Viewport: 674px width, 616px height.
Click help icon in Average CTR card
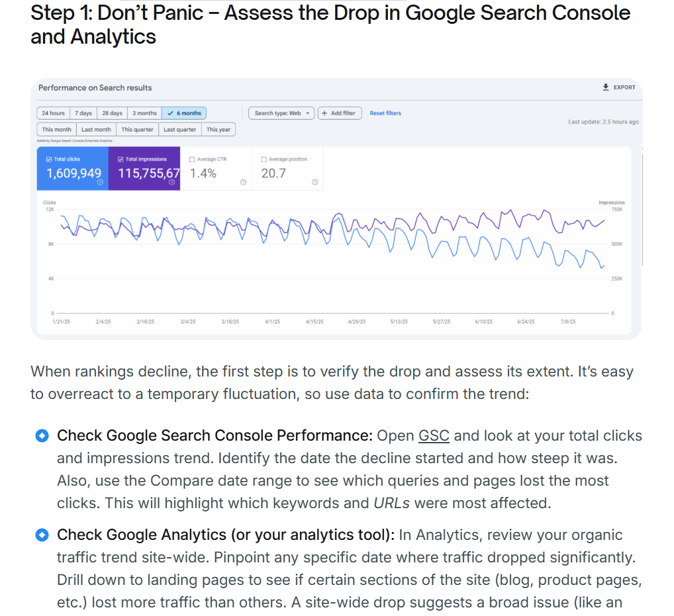pos(243,182)
